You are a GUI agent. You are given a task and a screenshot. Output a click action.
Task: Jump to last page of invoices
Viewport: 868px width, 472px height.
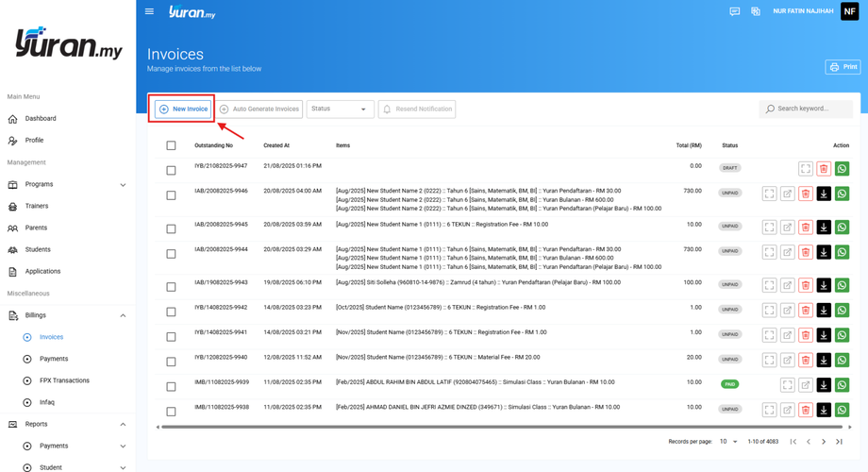(x=839, y=442)
